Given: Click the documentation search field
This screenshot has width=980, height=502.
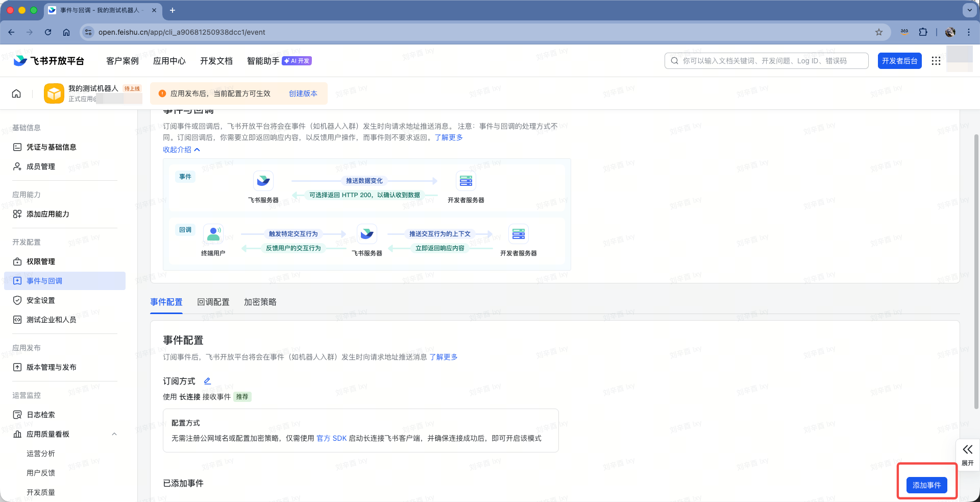Looking at the screenshot, I should coord(771,61).
